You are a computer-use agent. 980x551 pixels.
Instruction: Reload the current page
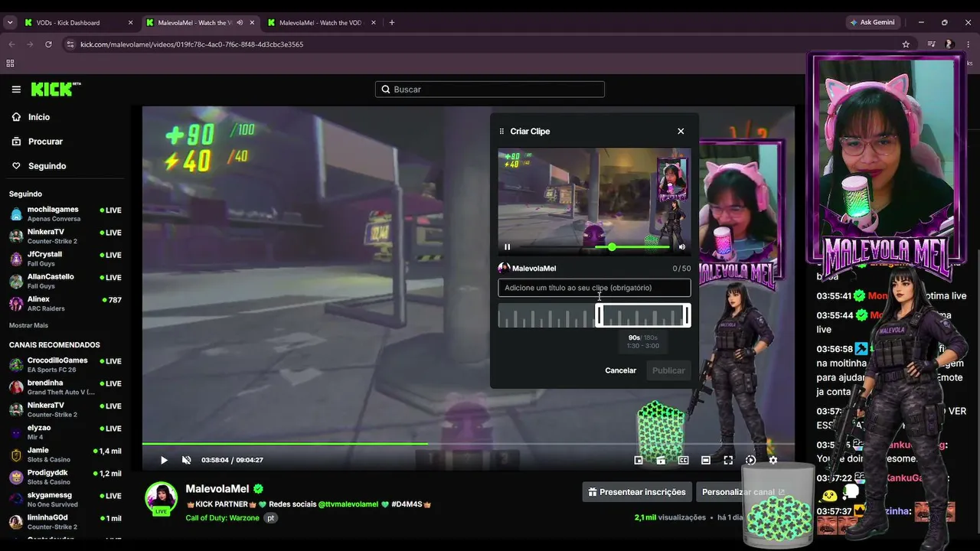48,44
